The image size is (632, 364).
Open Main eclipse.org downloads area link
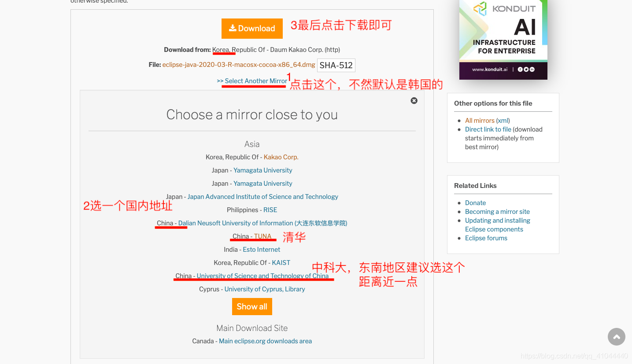(265, 341)
